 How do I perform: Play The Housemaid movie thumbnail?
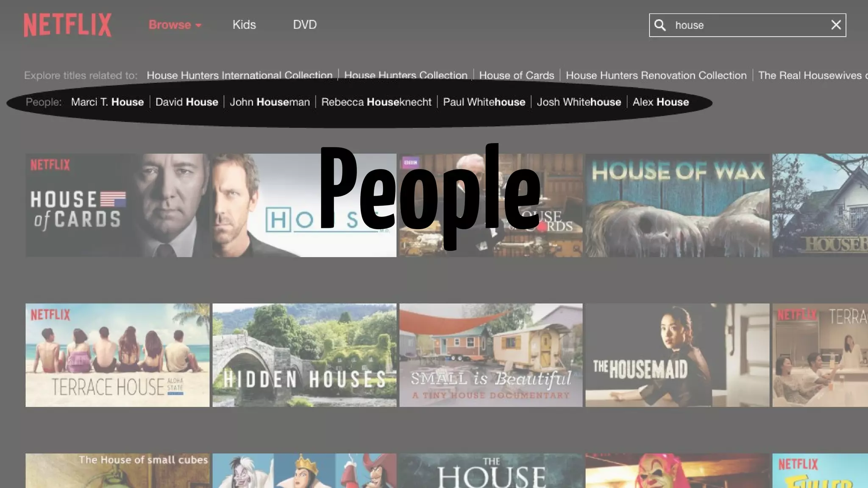677,355
